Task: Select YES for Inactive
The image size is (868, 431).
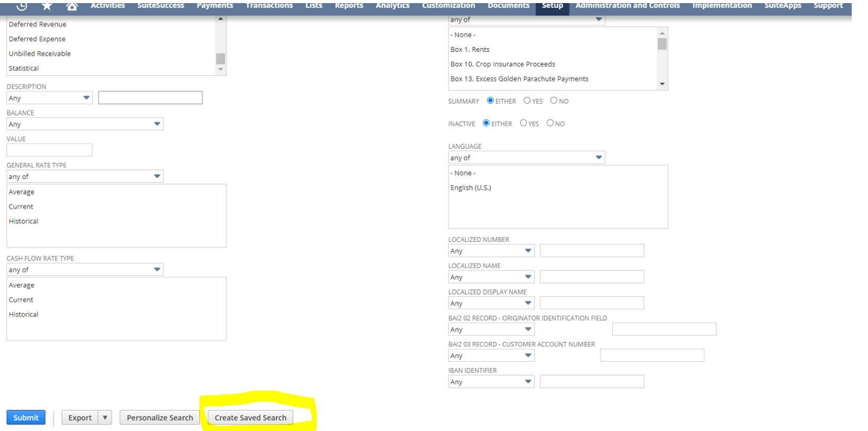Action: (523, 123)
